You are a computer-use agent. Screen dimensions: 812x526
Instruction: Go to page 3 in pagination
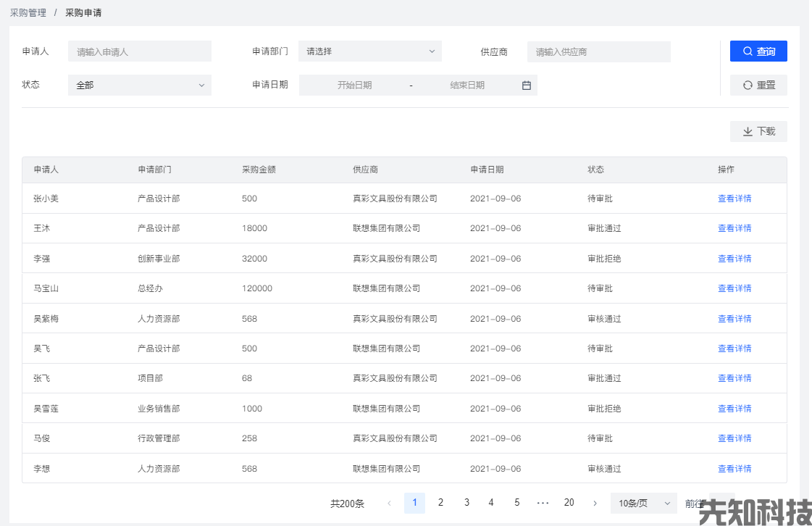[x=466, y=503]
